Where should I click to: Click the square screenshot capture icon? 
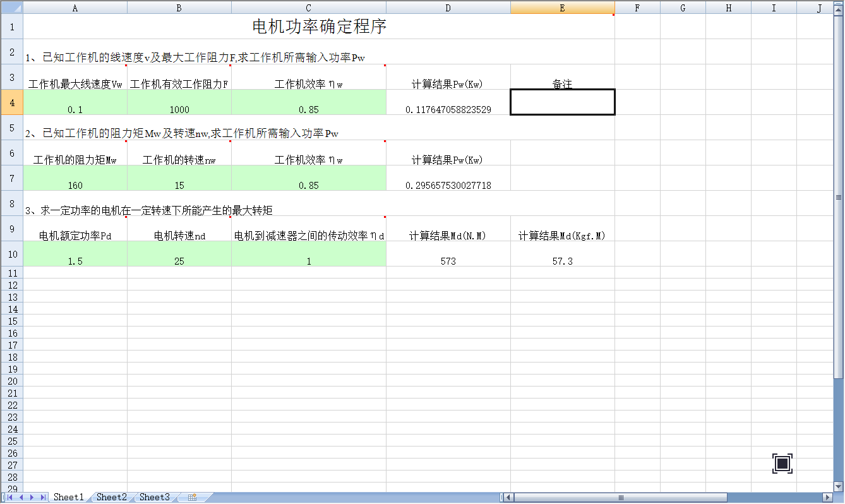pyautogui.click(x=782, y=464)
